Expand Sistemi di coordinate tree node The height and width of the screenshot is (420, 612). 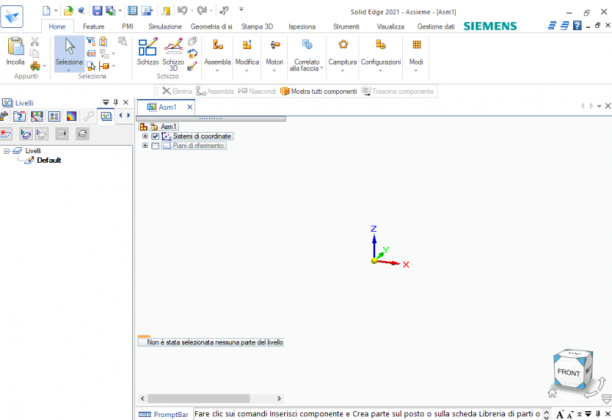click(x=145, y=136)
